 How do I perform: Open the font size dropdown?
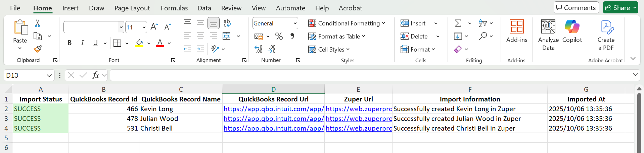[144, 27]
